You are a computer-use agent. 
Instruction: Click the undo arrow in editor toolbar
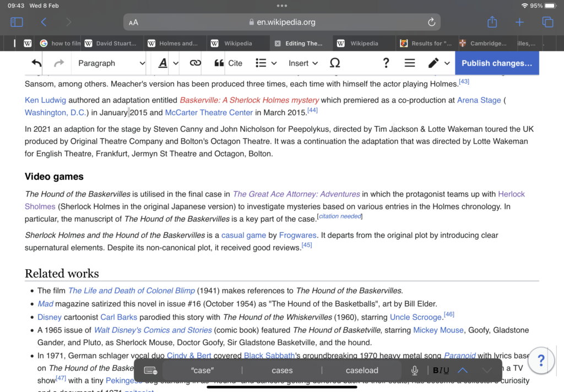[x=36, y=63]
